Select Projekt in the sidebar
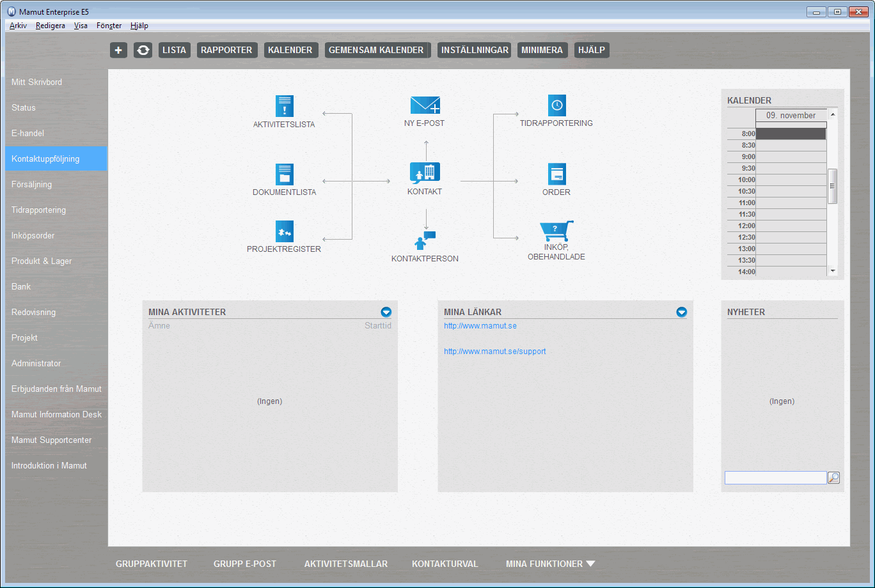Image resolution: width=875 pixels, height=588 pixels. click(56, 337)
